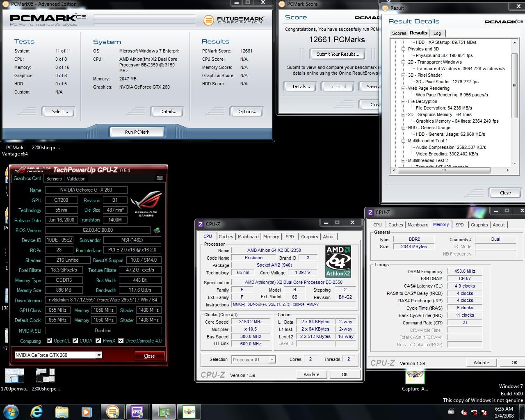Collapse the Multithreaded Test 1 node
The width and height of the screenshot is (525, 420).
point(404,141)
